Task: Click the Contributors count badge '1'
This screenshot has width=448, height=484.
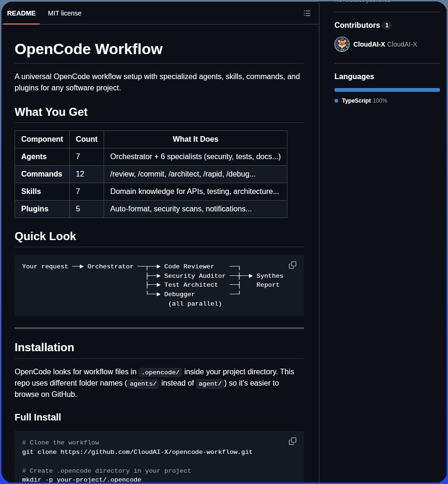Action: (x=387, y=25)
